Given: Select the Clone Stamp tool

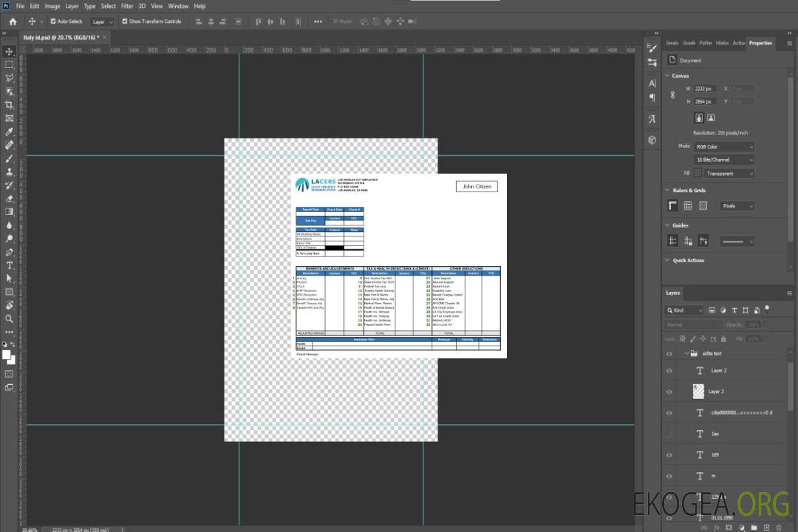Looking at the screenshot, I should [x=10, y=171].
